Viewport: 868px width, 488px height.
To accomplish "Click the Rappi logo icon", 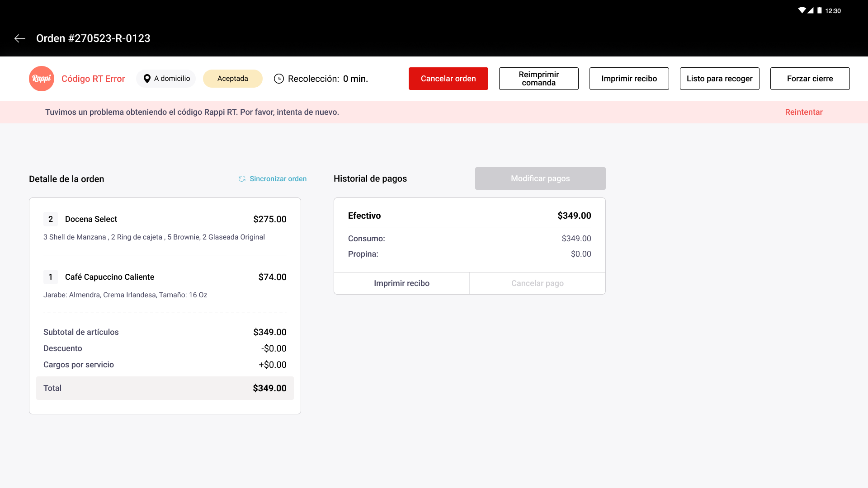I will click(x=42, y=79).
